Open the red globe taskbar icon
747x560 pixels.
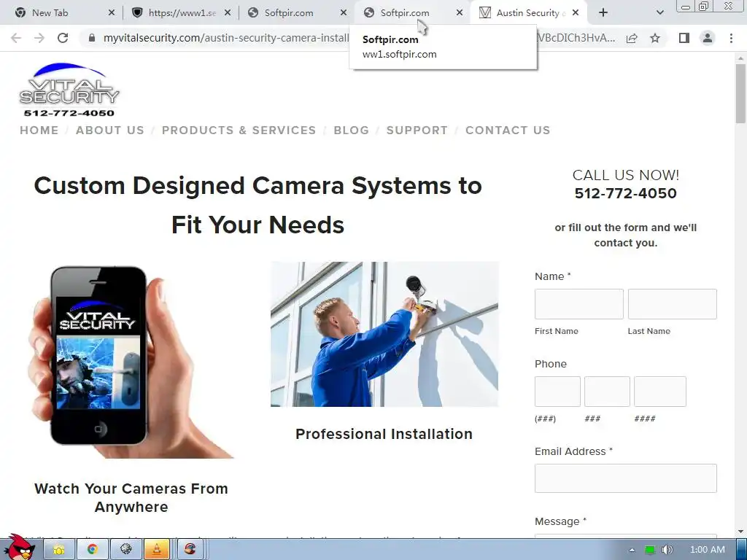(x=190, y=550)
